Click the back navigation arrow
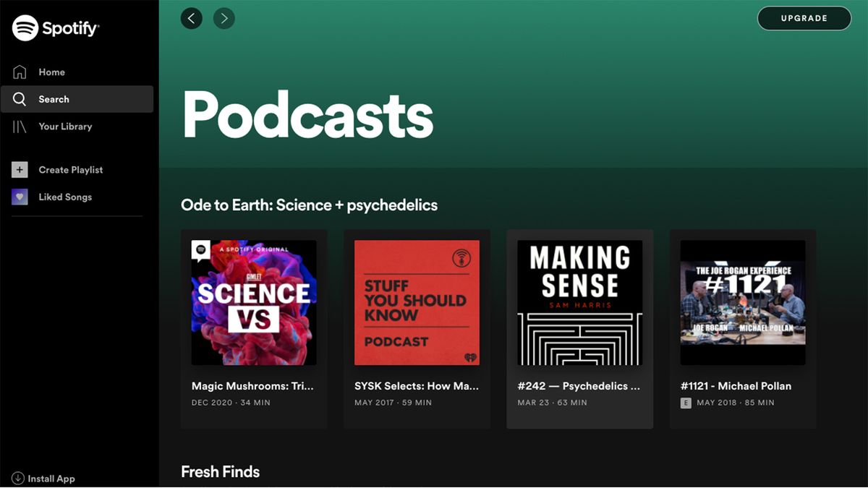868x488 pixels. (191, 18)
